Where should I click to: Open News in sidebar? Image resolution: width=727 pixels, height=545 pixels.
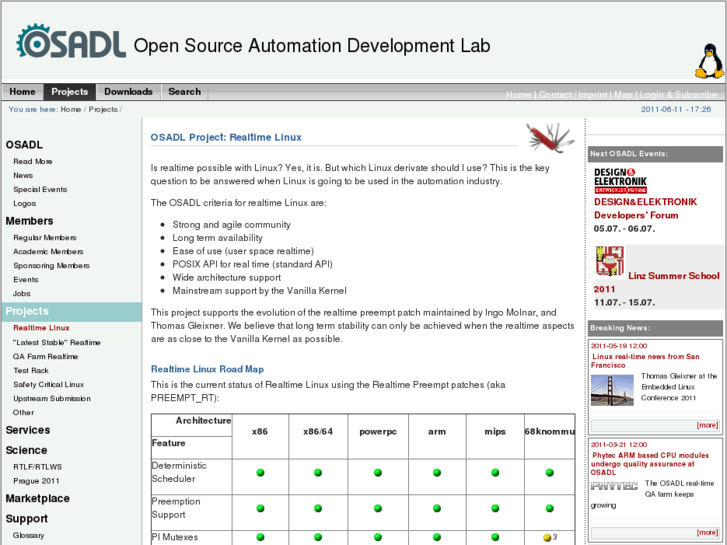click(x=23, y=175)
